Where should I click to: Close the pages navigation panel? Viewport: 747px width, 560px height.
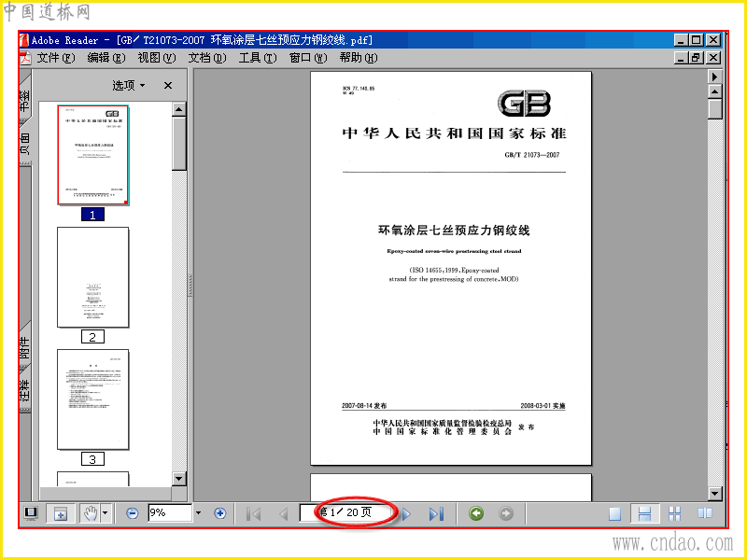click(168, 85)
